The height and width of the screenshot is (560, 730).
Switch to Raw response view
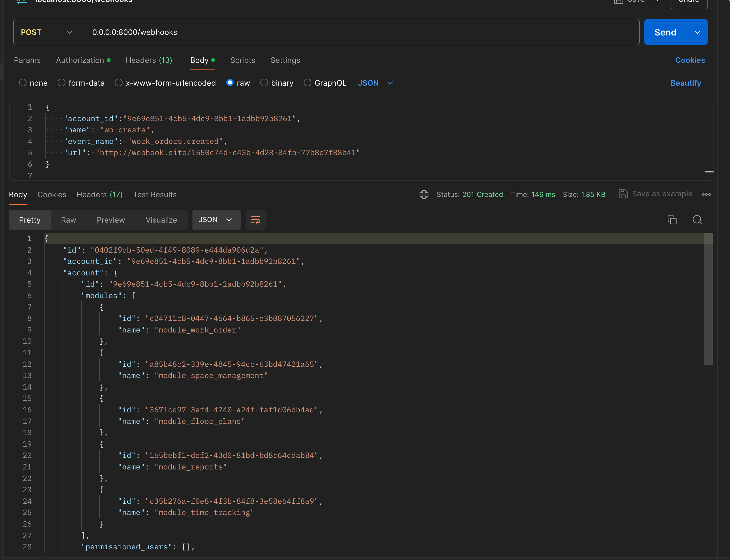click(69, 220)
